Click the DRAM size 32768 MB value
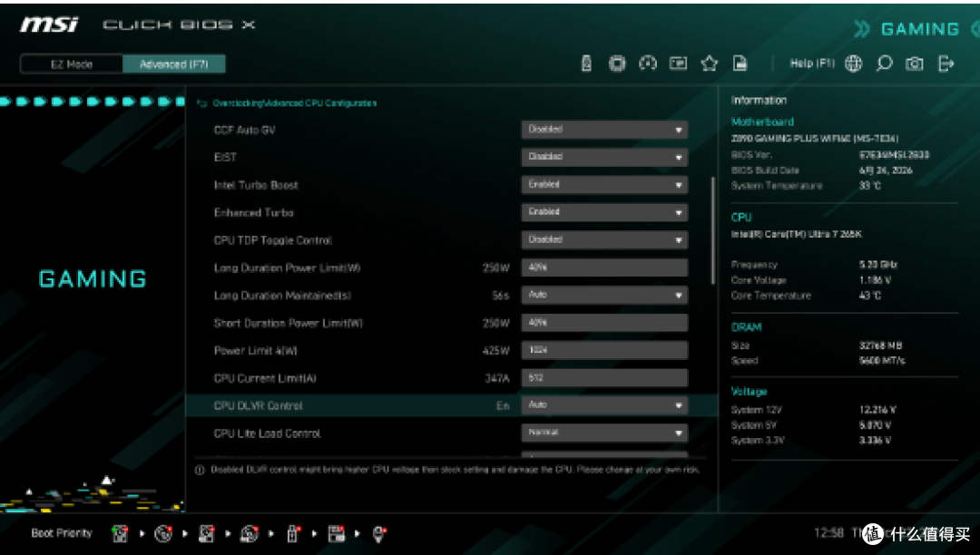Screen dimensions: 980x555 pos(880,346)
